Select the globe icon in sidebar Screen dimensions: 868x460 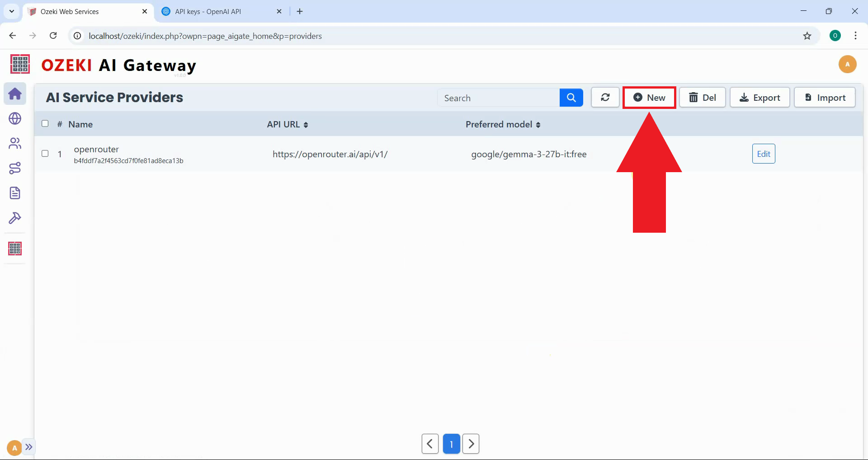[x=15, y=118]
